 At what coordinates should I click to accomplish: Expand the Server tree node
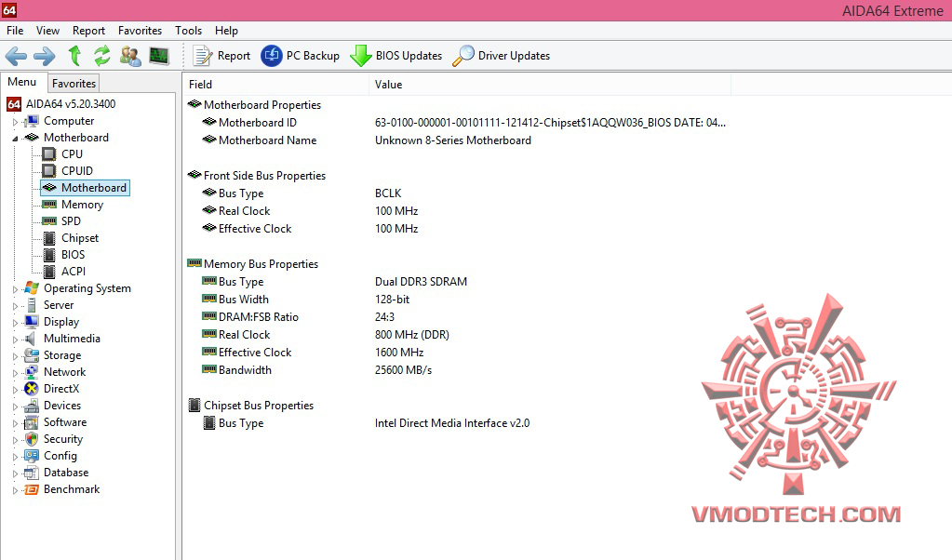[x=15, y=306]
